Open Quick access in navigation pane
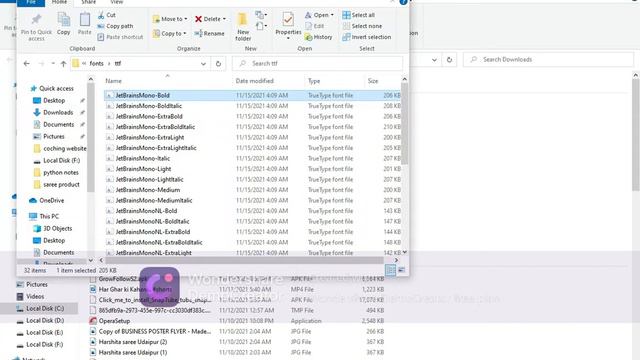 [52, 89]
